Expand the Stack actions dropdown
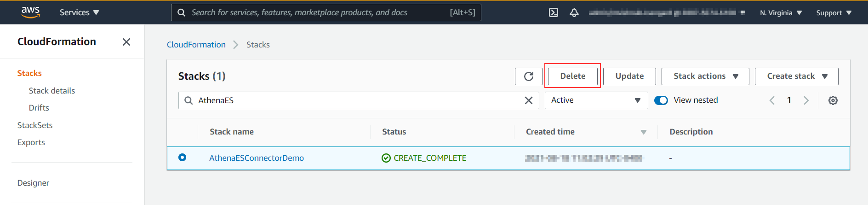868x205 pixels. click(x=705, y=76)
